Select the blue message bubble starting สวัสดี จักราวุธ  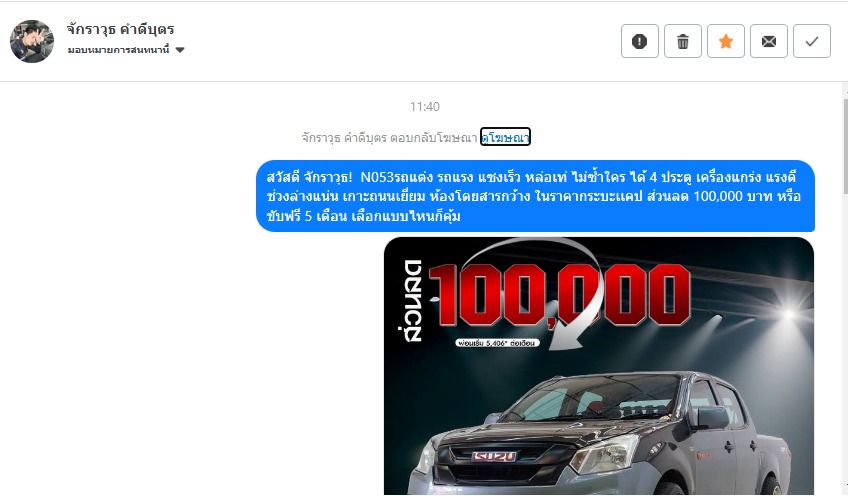tap(535, 196)
